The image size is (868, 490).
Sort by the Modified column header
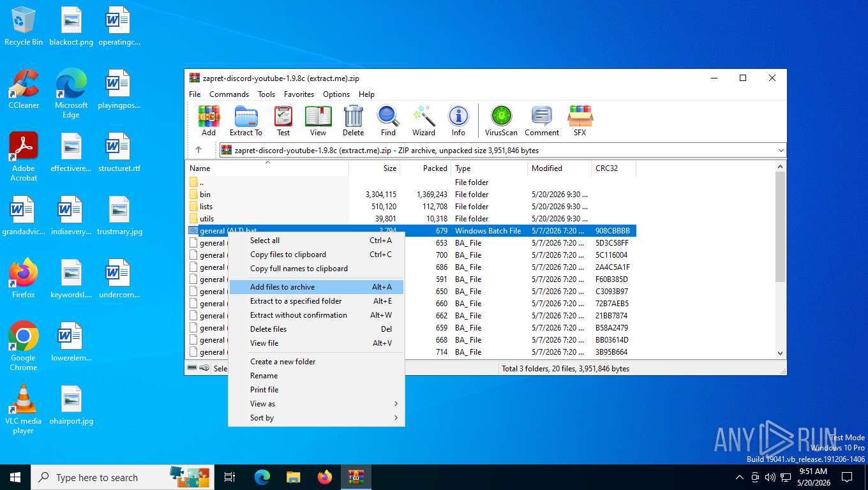point(560,168)
